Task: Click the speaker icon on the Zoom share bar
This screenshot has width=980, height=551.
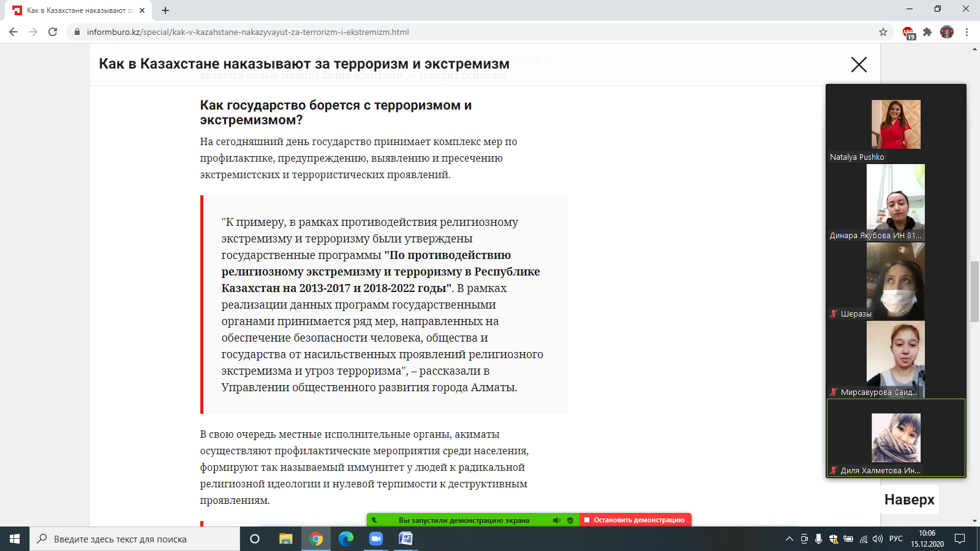Action: [556, 520]
